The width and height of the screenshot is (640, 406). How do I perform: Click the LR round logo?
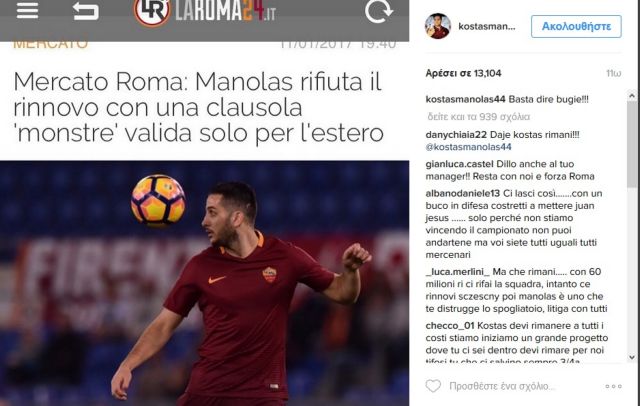coord(152,11)
